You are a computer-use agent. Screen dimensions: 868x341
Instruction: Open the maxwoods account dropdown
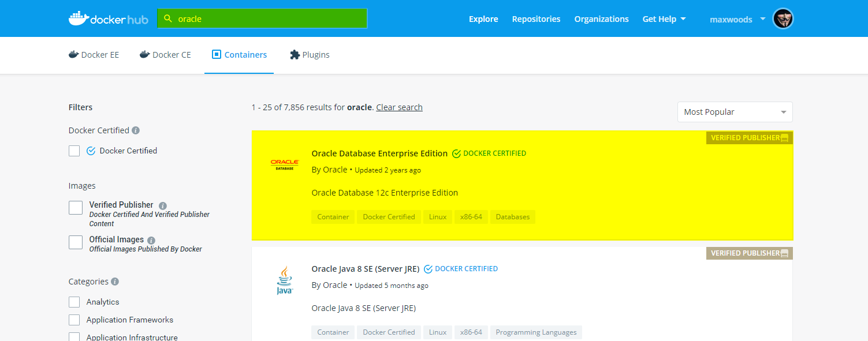click(737, 19)
